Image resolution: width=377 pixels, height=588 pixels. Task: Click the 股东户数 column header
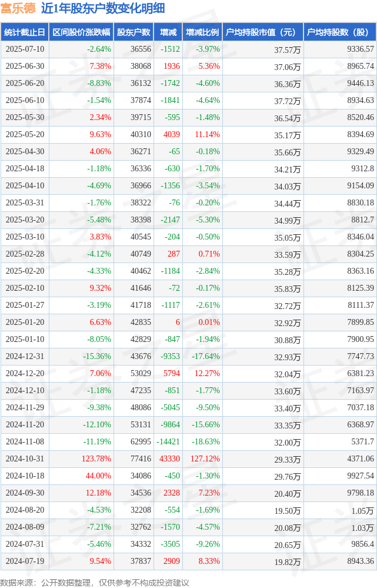(134, 32)
